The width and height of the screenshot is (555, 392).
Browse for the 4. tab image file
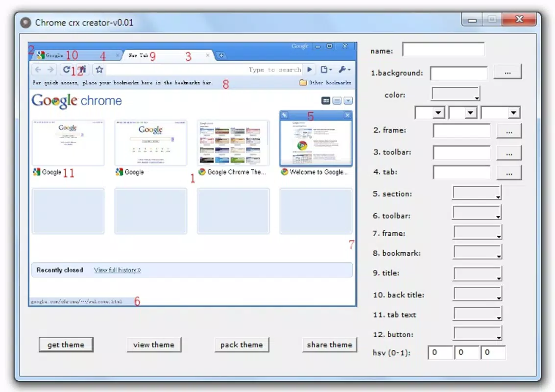[509, 173]
